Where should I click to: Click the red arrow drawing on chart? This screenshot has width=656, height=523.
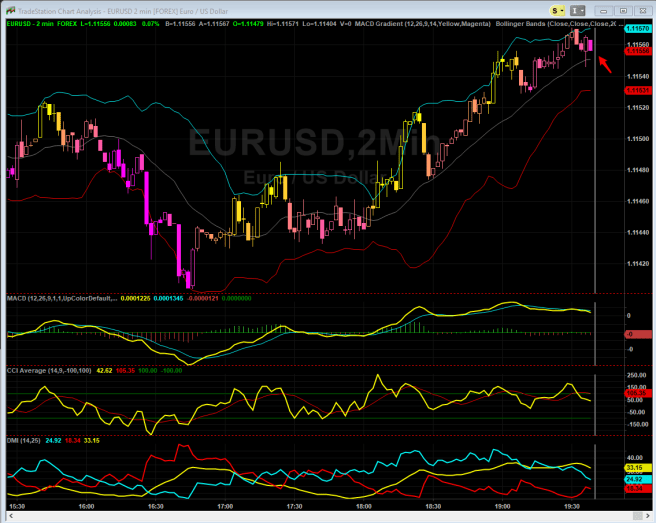tap(604, 65)
